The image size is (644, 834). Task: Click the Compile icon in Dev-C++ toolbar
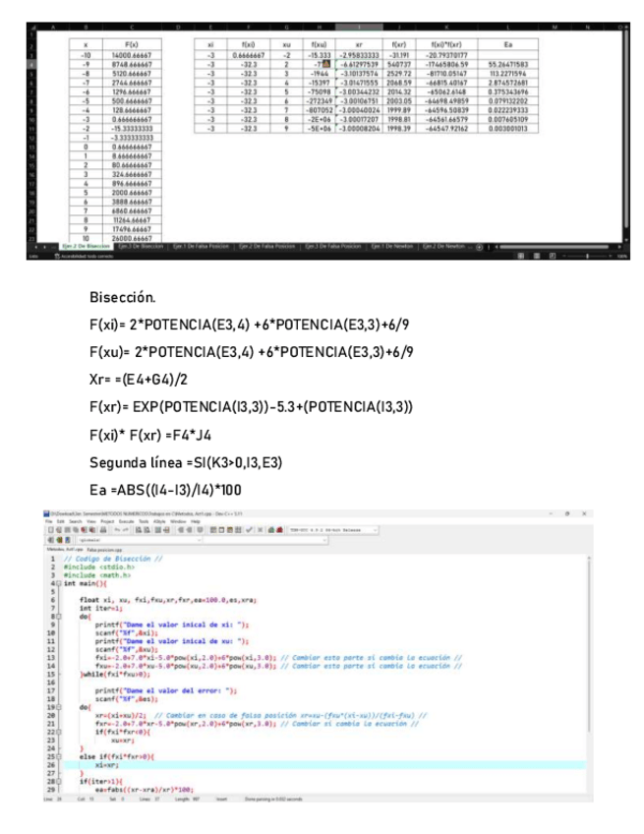pos(213,530)
